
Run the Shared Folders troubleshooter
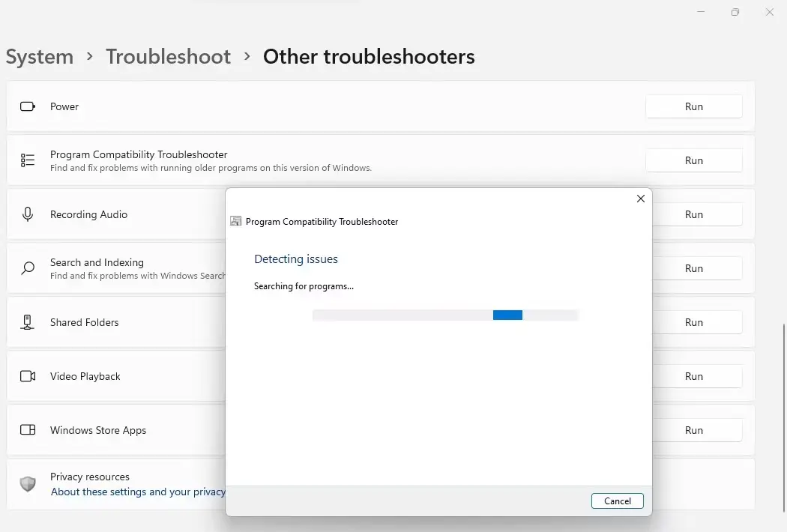tap(697, 322)
